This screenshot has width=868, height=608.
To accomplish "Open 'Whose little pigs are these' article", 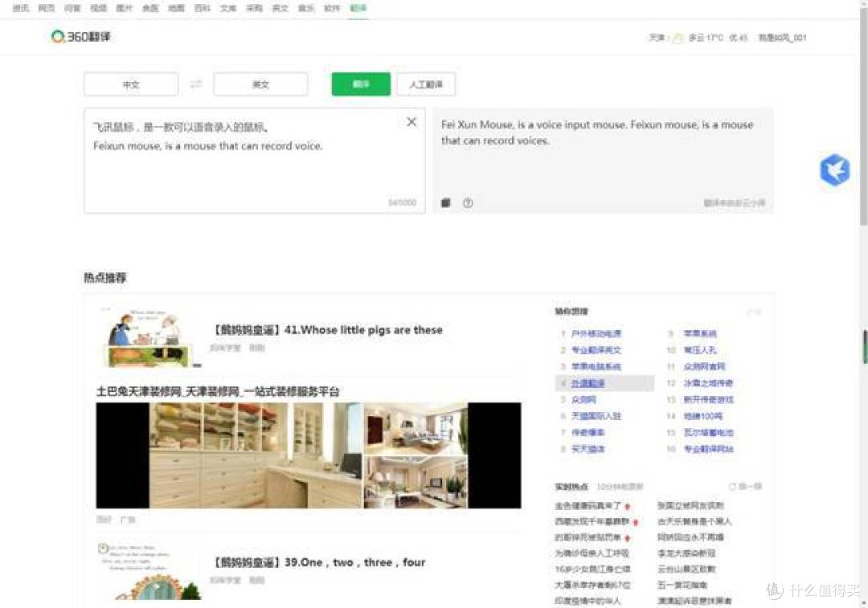I will pos(328,330).
